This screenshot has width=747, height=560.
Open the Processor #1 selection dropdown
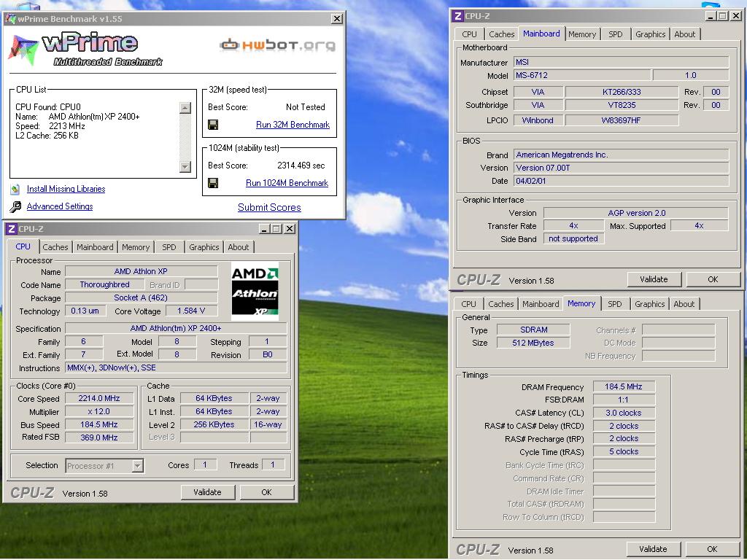pos(137,466)
